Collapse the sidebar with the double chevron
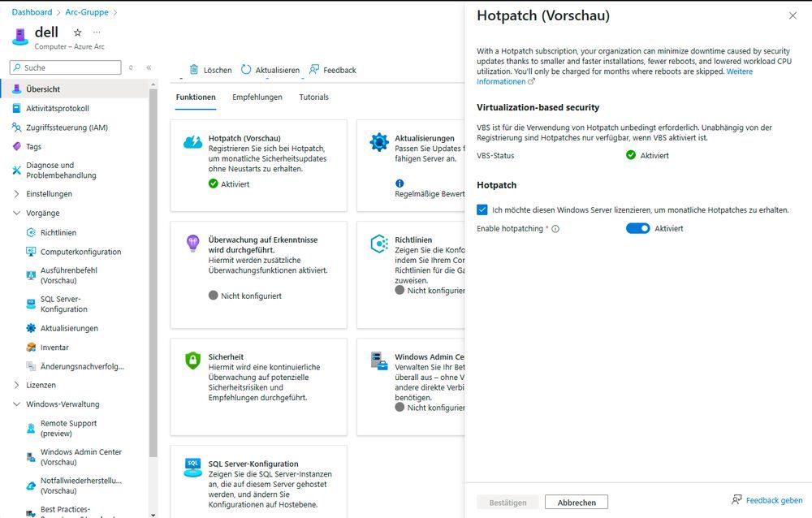This screenshot has width=812, height=518. pos(149,67)
